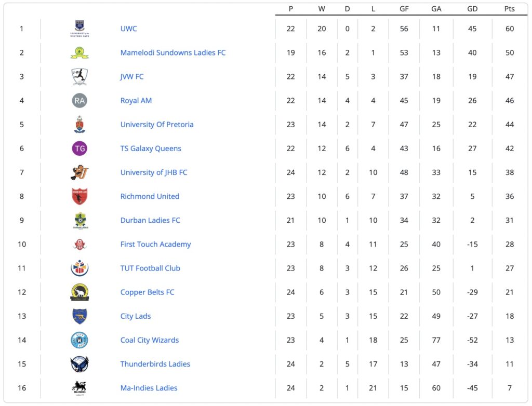Click the Coal City Wizards round badge

[79, 340]
